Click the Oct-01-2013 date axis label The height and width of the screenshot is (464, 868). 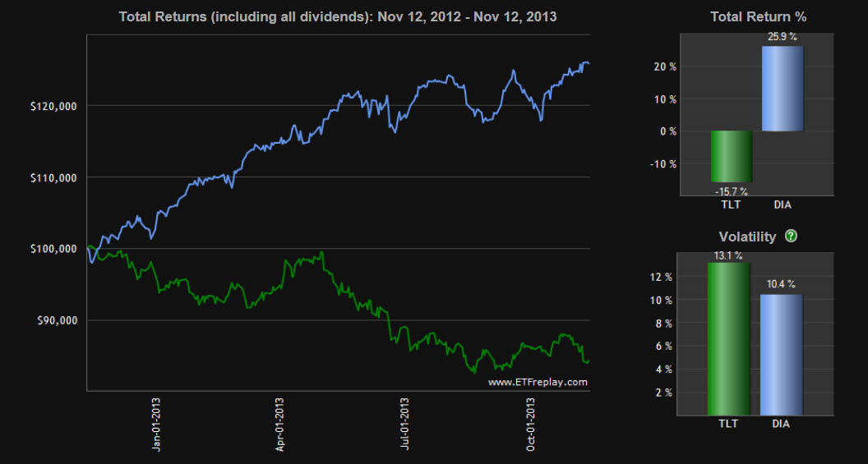531,423
